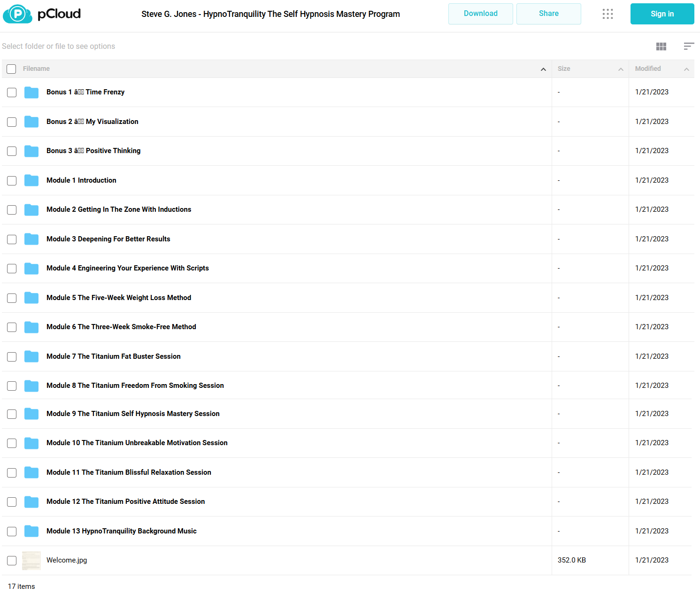700x594 pixels.
Task: Click folder icon for Module 10 Unbreakable Motivation
Action: click(x=31, y=443)
